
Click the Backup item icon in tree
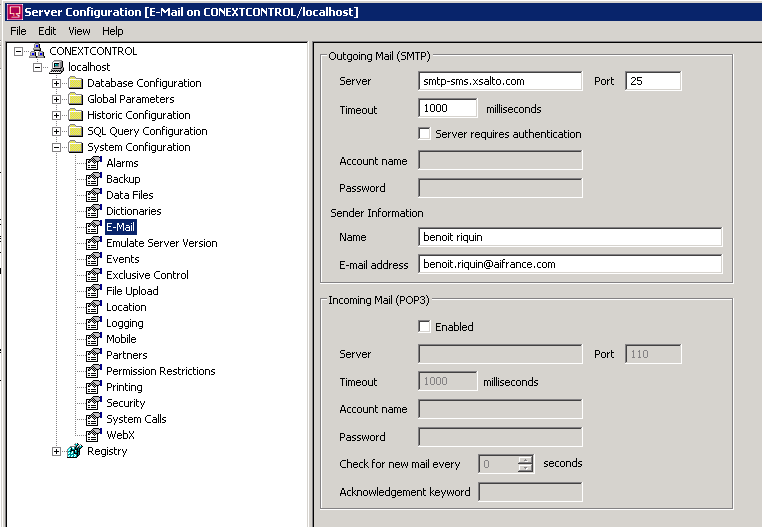click(x=94, y=179)
